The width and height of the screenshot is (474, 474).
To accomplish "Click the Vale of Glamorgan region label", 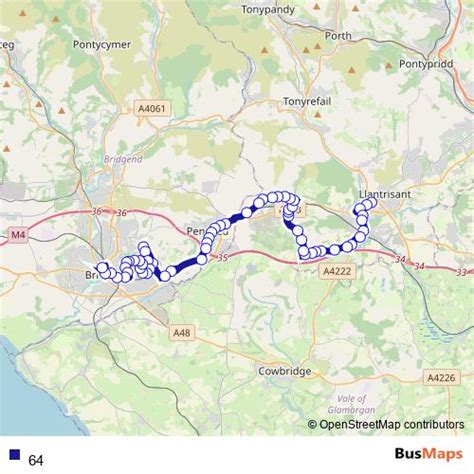I will pyautogui.click(x=351, y=404).
